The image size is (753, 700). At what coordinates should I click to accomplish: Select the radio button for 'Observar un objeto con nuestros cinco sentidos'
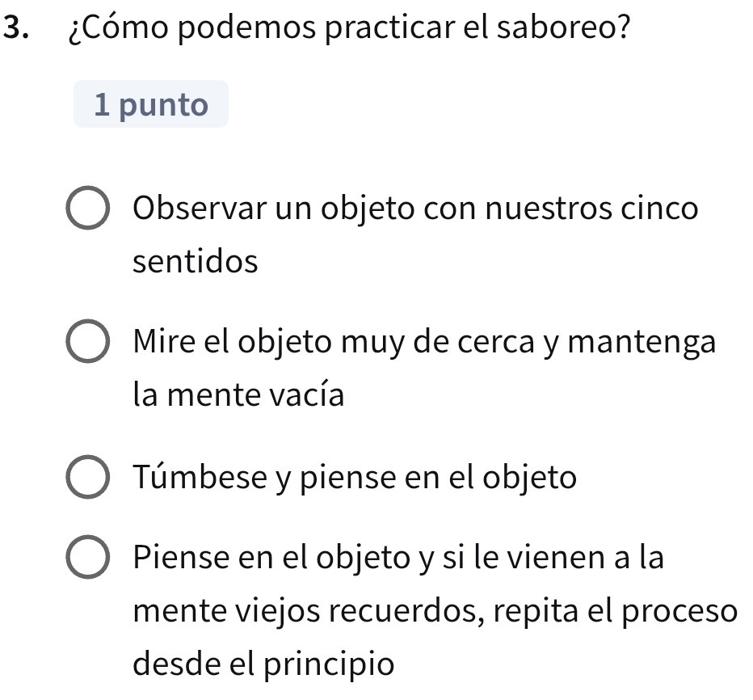[x=87, y=209]
